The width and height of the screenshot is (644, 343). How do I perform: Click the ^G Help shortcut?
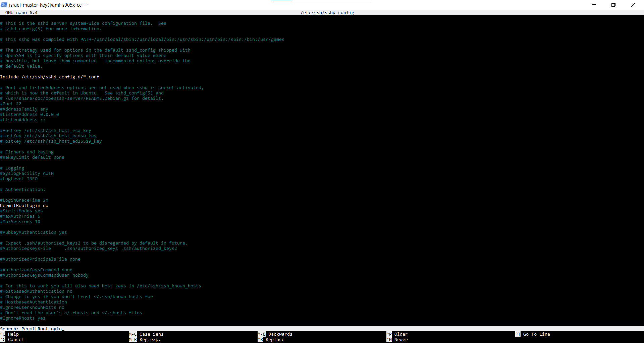pos(9,334)
